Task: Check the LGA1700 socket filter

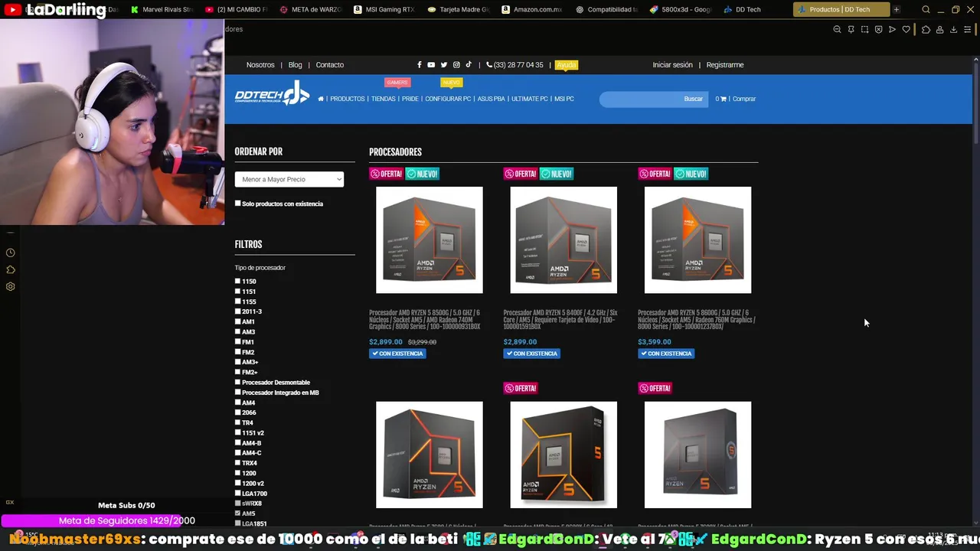Action: pyautogui.click(x=237, y=494)
